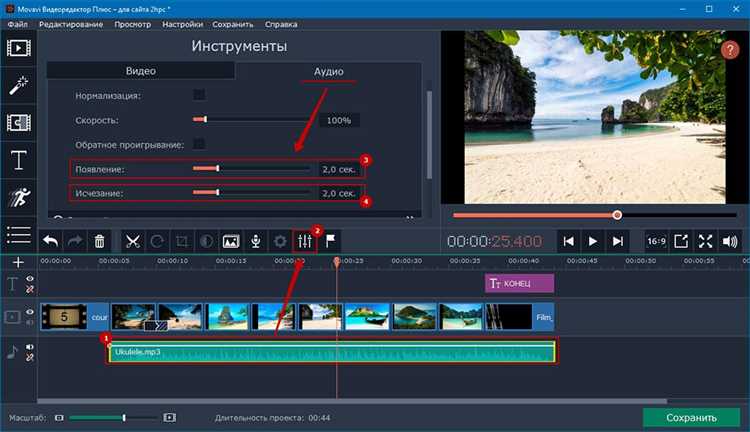750x432 pixels.
Task: Start recording audio with the microphone icon
Action: 256,241
